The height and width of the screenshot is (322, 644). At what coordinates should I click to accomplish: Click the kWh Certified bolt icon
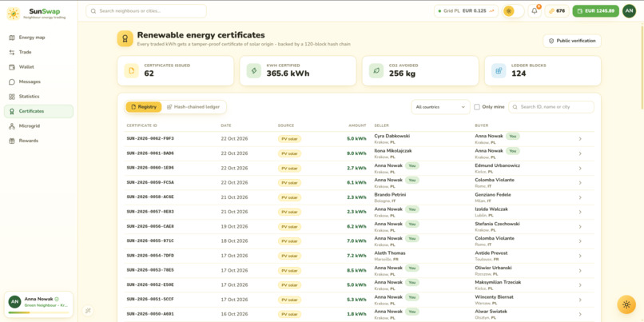[x=254, y=70]
